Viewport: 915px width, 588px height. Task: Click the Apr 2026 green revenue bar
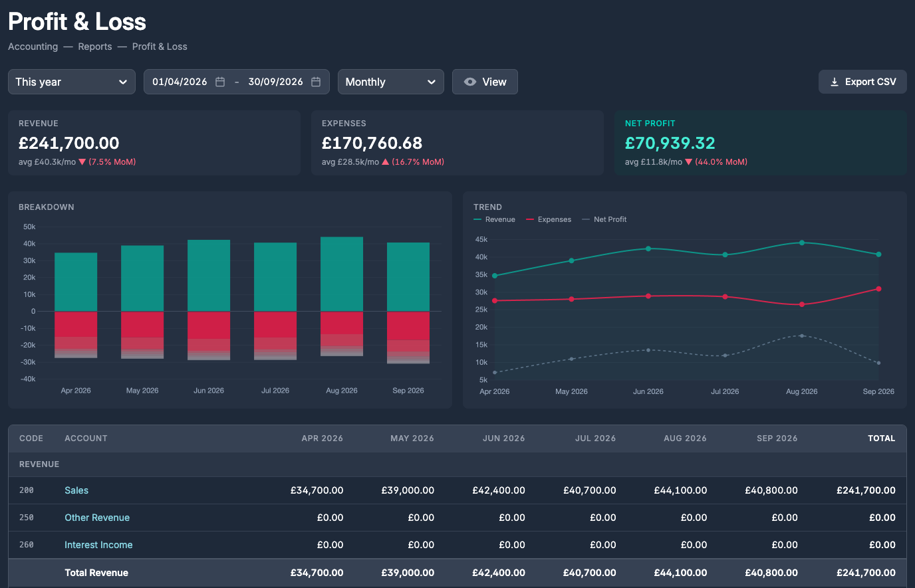tap(76, 282)
